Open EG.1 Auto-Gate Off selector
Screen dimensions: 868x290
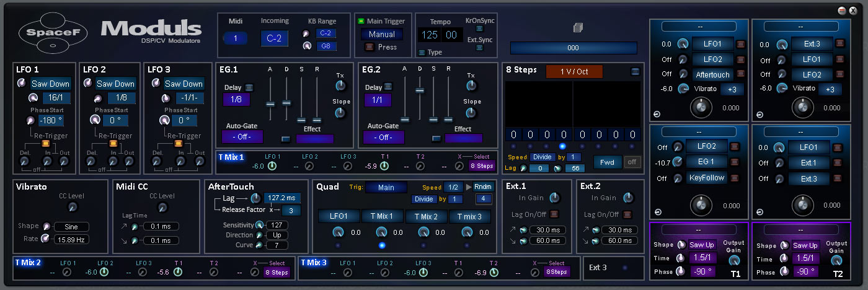242,137
